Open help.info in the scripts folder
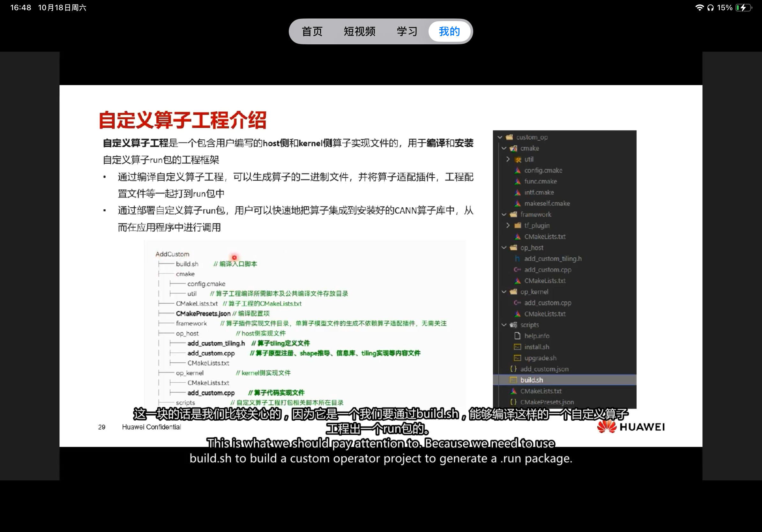Viewport: 762px width, 532px height. (537, 336)
